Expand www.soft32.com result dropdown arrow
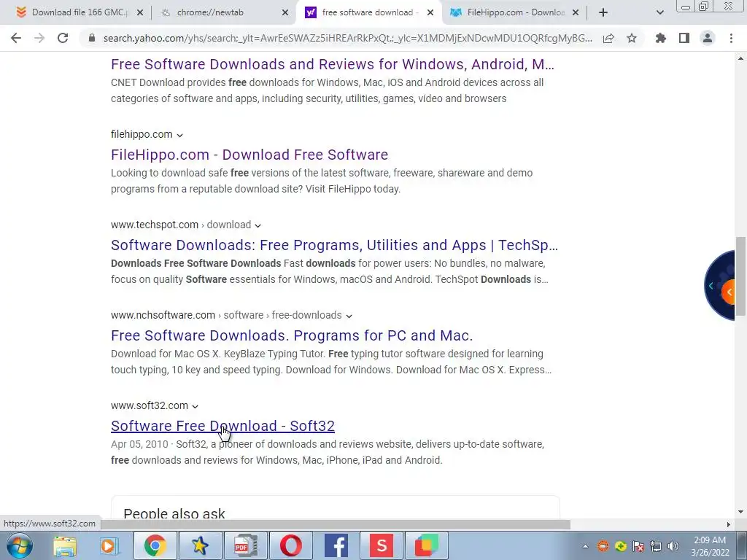 [x=195, y=407]
